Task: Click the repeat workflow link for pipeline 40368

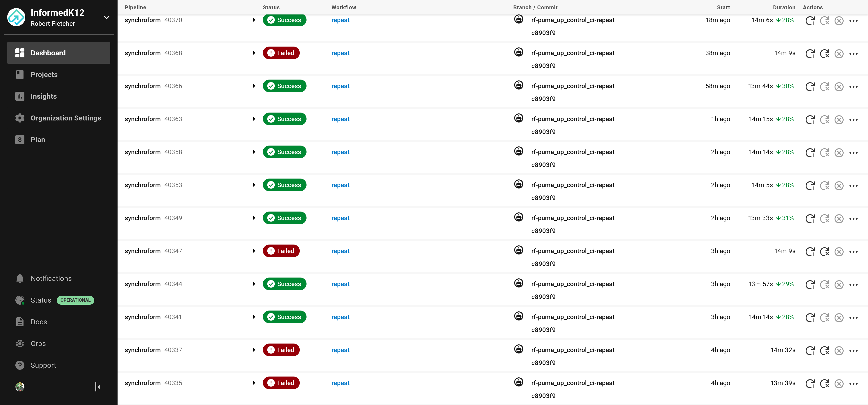Action: (340, 53)
